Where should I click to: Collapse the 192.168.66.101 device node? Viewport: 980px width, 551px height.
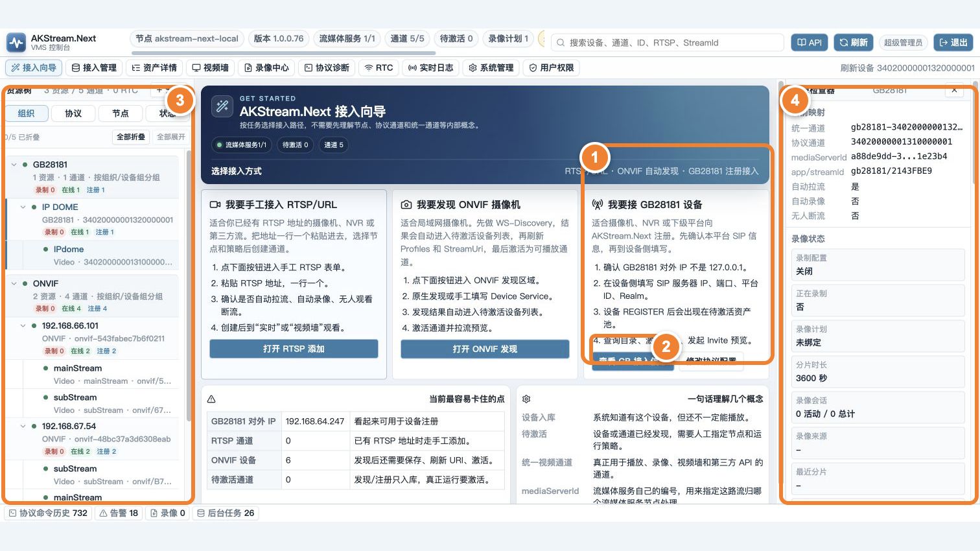pos(23,326)
